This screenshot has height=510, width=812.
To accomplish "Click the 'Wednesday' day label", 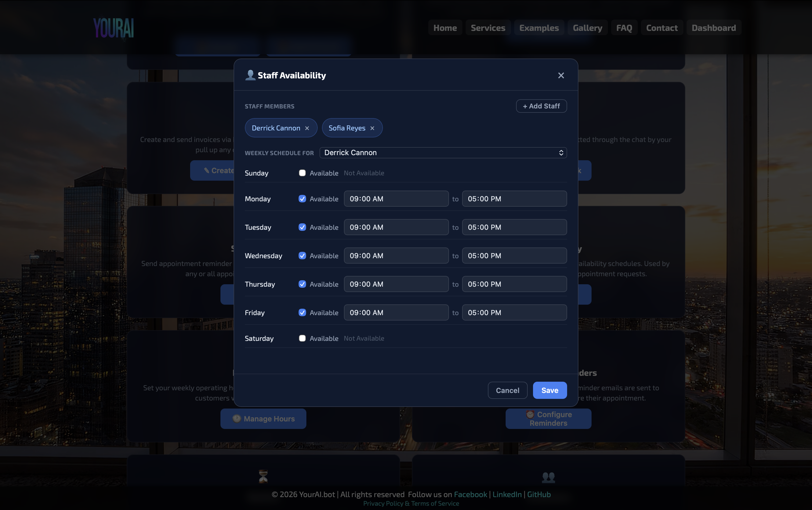I will (x=263, y=256).
